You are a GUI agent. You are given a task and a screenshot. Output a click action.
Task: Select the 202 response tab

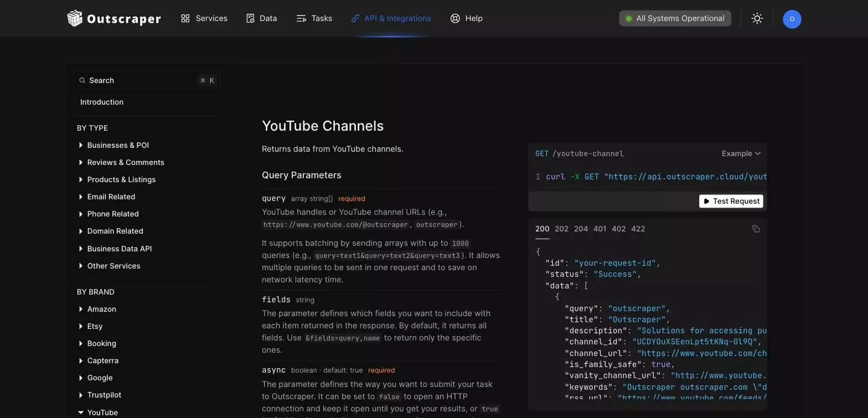tap(561, 229)
